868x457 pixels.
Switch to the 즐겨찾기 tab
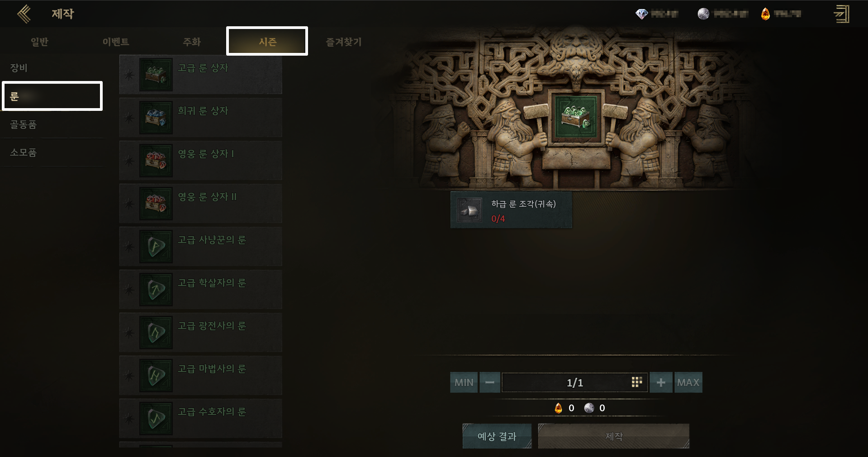coord(344,42)
